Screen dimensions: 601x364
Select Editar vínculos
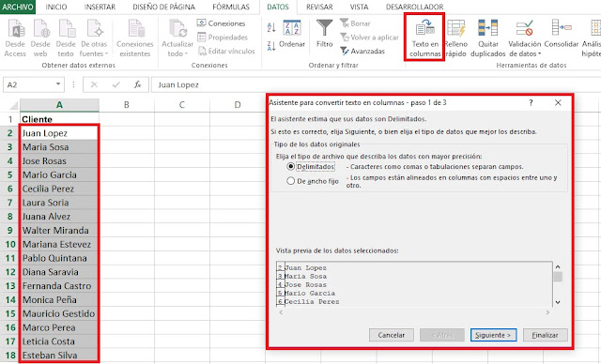(226, 51)
